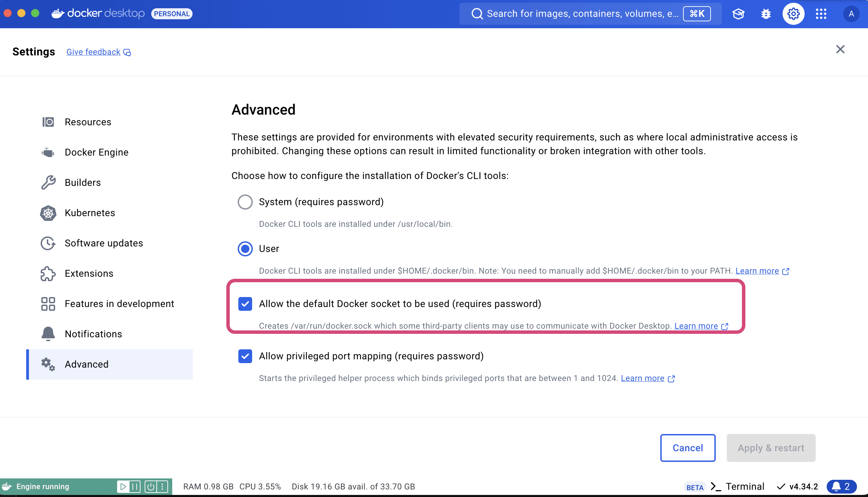Open the Docker Desktop apps grid menu
Viewport: 868px width, 497px height.
[821, 14]
